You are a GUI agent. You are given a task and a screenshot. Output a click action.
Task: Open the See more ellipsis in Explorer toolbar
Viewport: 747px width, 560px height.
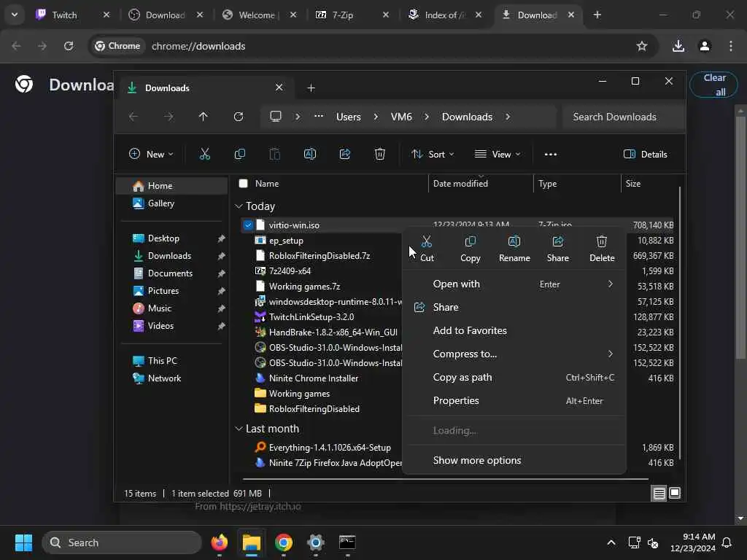(x=551, y=155)
